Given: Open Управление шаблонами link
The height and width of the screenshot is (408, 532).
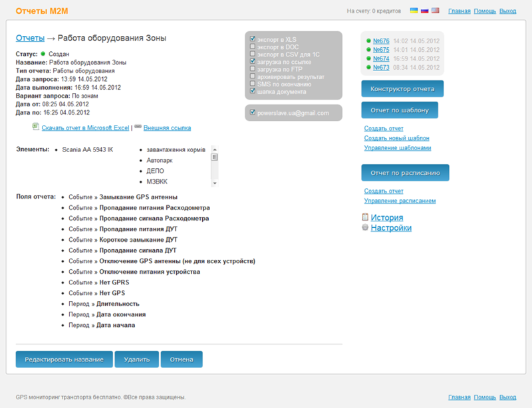Looking at the screenshot, I should coord(398,148).
